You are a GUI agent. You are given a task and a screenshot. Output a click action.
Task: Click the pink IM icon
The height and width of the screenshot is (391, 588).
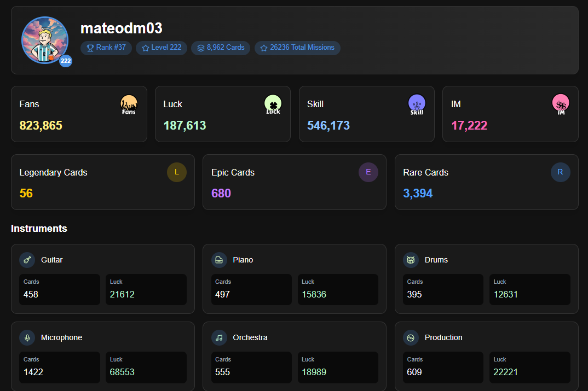click(x=561, y=104)
